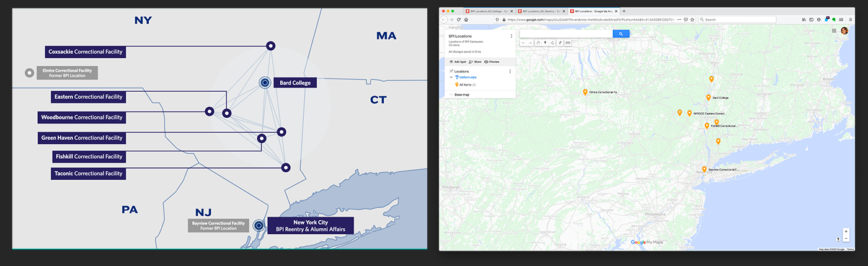868x266 pixels.
Task: Select the hand pan tool
Action: coord(538,43)
